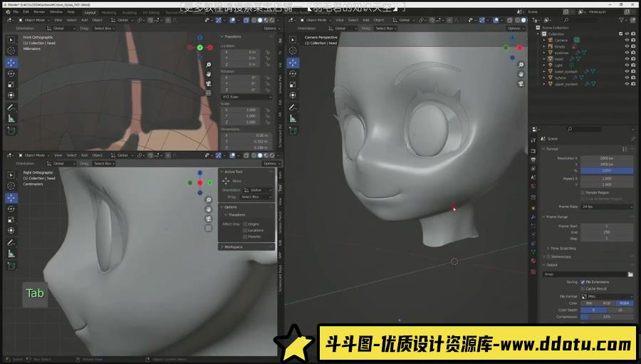The height and width of the screenshot is (364, 641).
Task: Expand the Time Stretching panel
Action: pyautogui.click(x=563, y=249)
